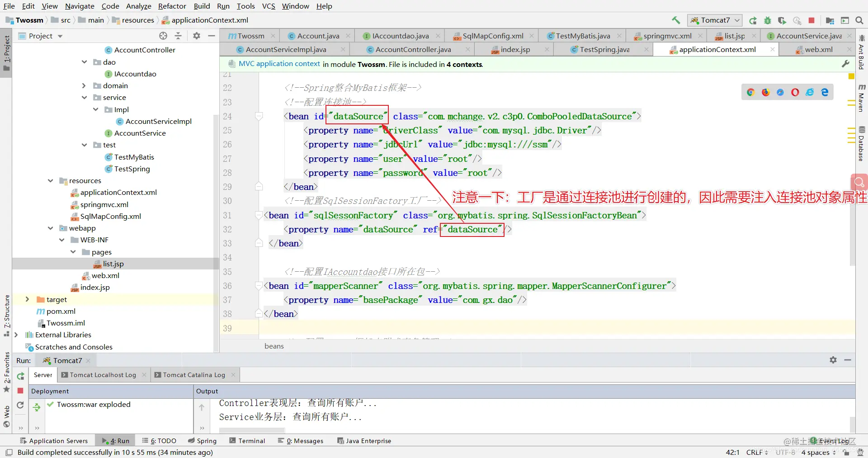
Task: Expand External Libraries node
Action: pos(16,335)
